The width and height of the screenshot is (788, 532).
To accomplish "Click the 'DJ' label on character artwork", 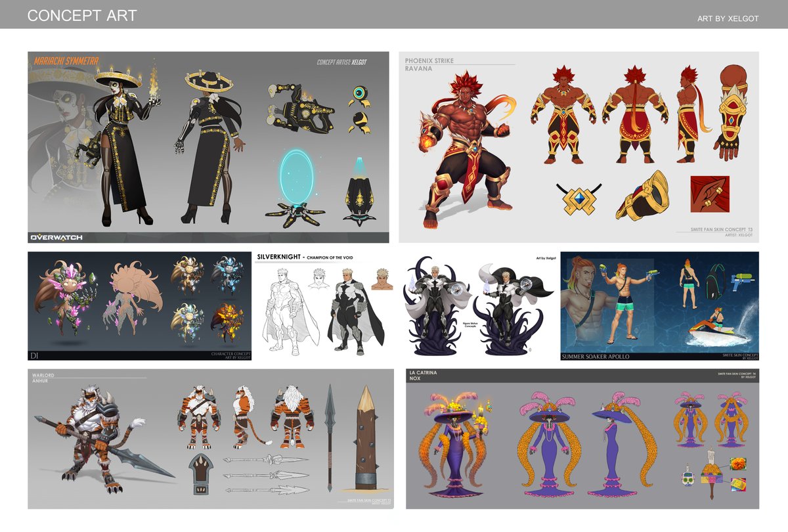I will [33, 355].
